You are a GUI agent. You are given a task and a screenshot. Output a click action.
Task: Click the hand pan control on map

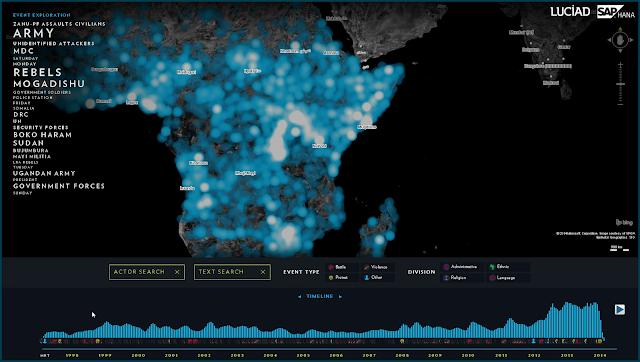[620, 40]
